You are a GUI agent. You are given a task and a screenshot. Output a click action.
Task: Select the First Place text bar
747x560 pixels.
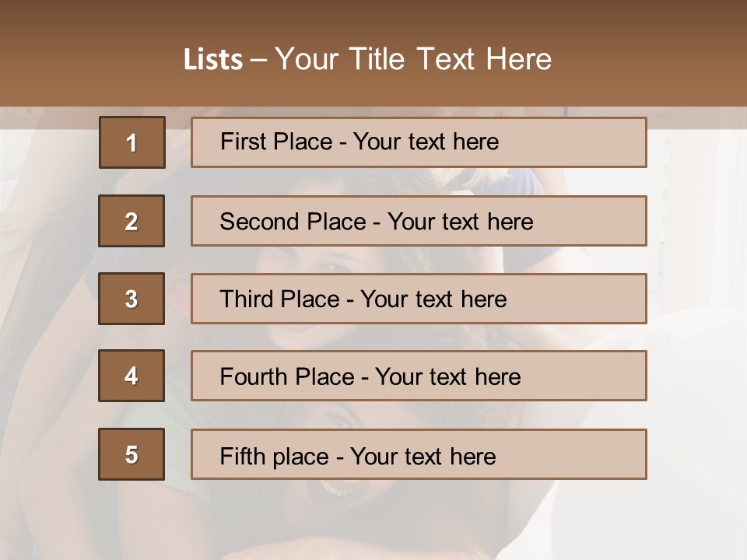tap(419, 142)
